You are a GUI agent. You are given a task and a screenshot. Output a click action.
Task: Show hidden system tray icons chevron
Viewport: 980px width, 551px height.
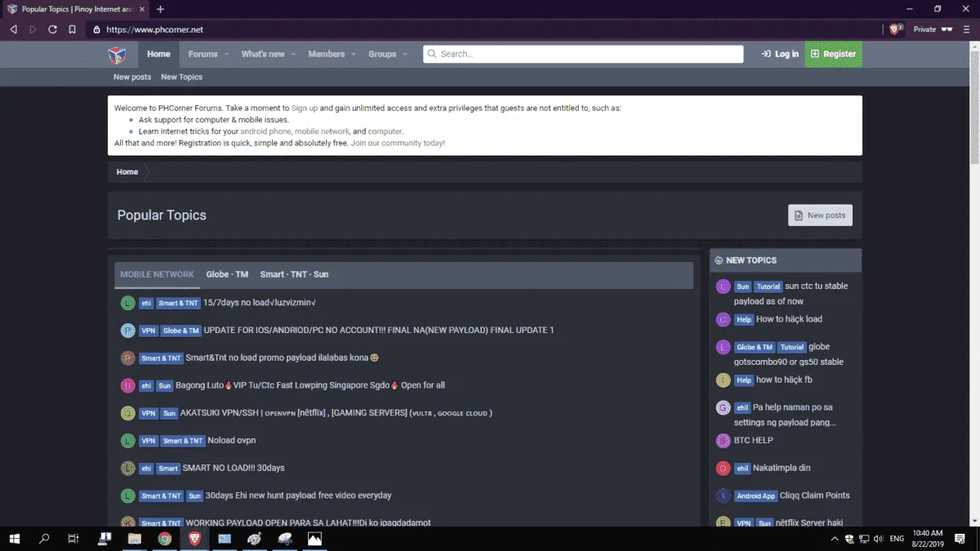click(835, 539)
